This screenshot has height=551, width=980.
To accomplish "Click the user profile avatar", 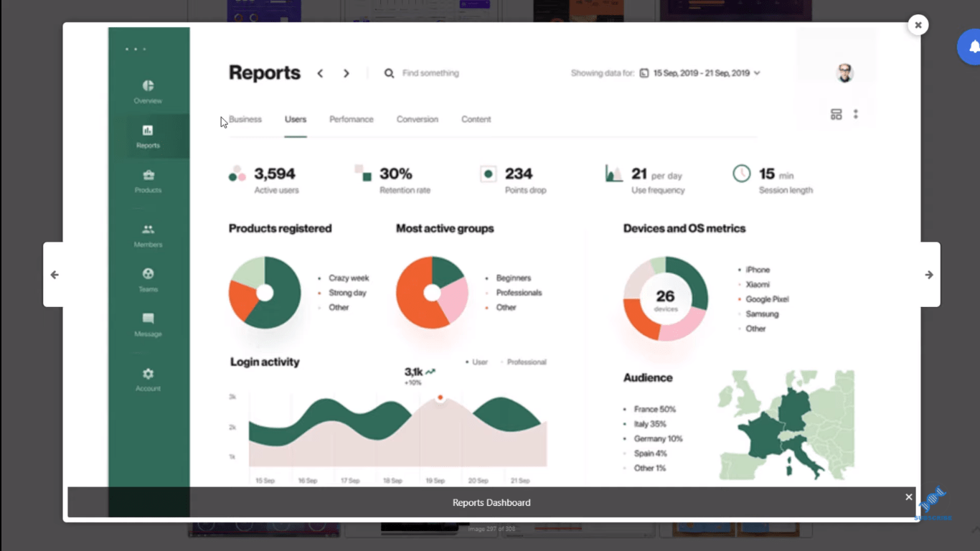I will [x=844, y=72].
